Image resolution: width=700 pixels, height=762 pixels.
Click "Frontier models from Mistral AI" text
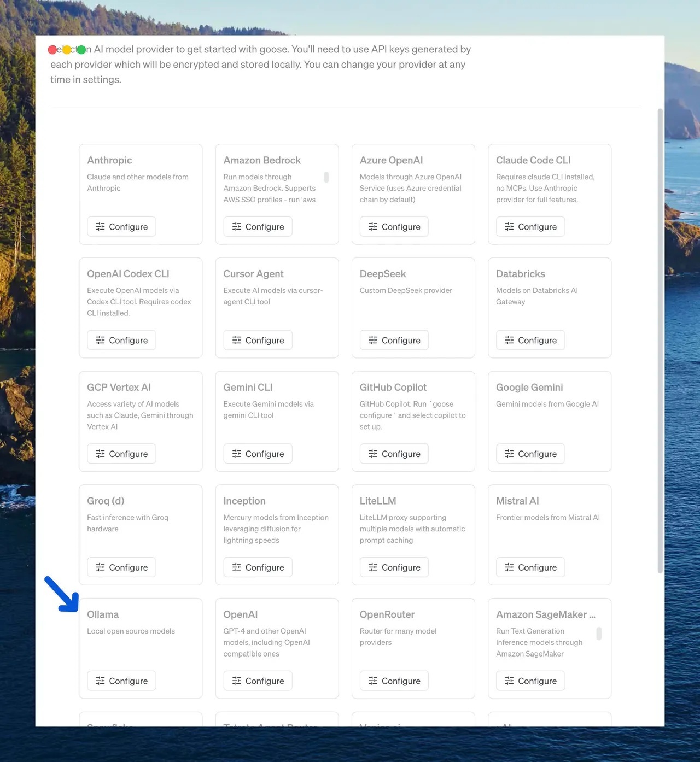coord(548,518)
